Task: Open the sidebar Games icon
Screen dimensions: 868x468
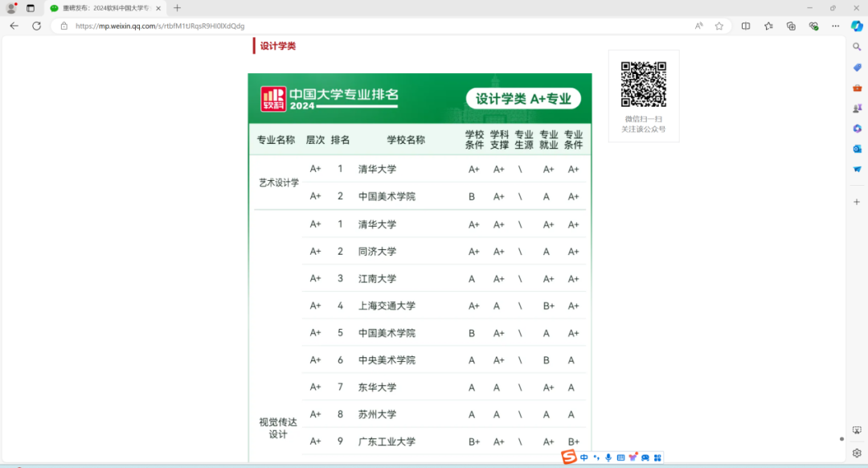Action: 857,109
